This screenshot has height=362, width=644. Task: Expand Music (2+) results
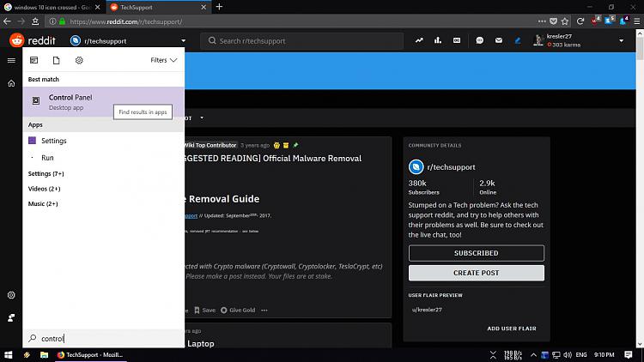43,203
